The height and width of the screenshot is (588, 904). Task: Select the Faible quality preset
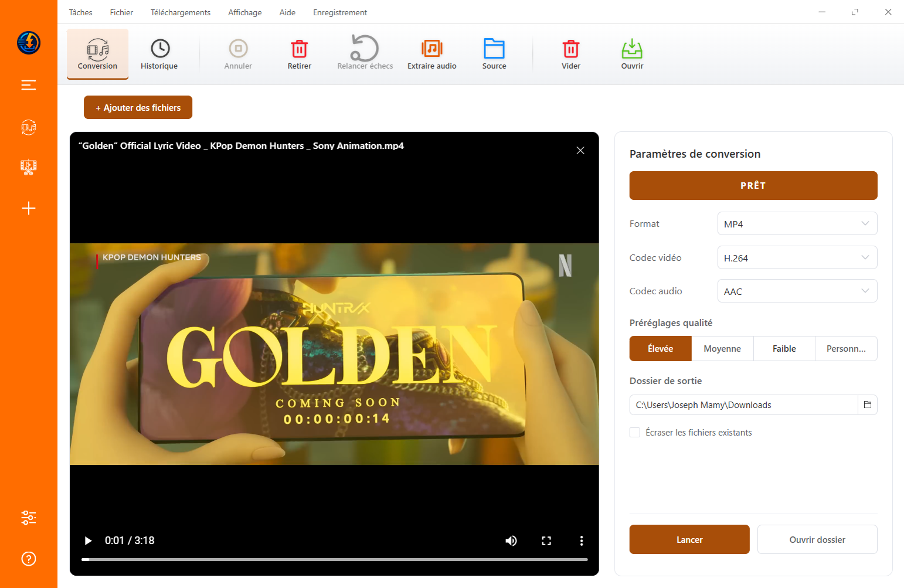(784, 348)
